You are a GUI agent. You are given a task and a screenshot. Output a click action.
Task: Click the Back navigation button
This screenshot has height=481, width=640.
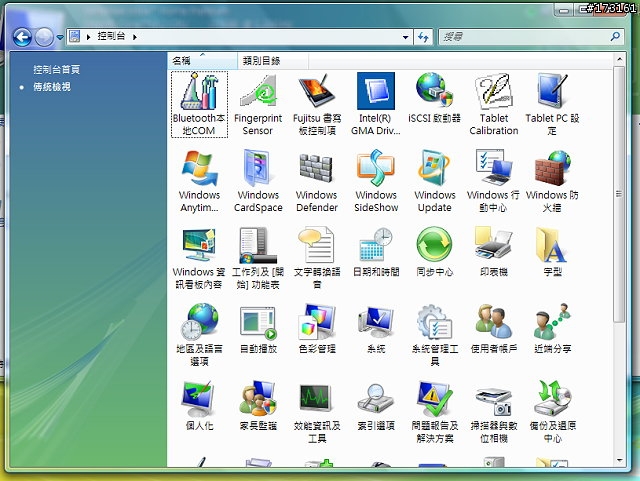coord(22,38)
